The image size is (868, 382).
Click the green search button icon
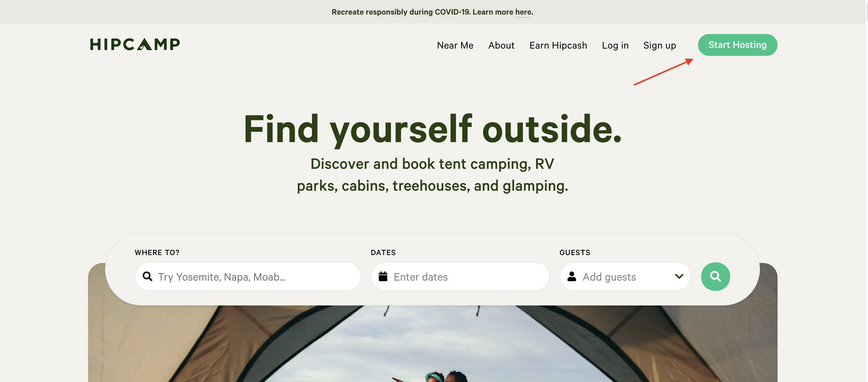(715, 276)
